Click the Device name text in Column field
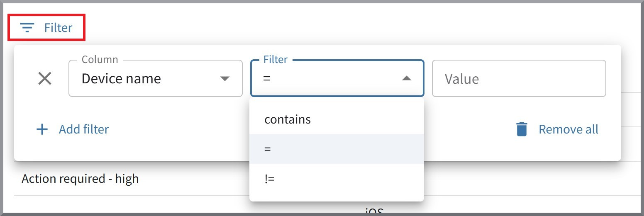Screen dimensions: 644x216 [x=121, y=79]
